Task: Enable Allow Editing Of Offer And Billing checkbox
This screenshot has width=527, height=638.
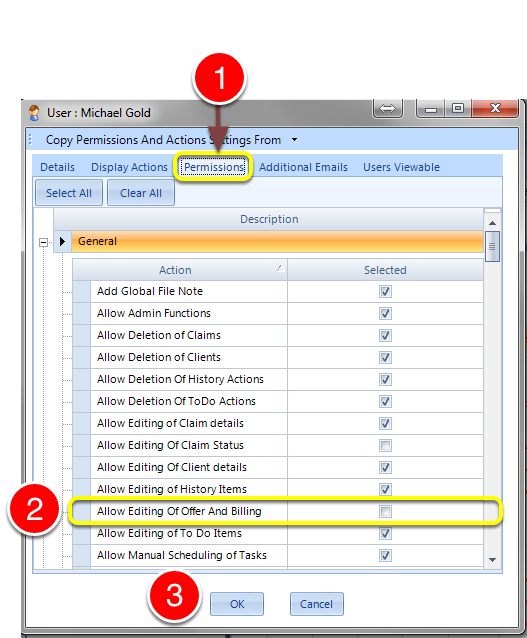Action: coord(385,511)
